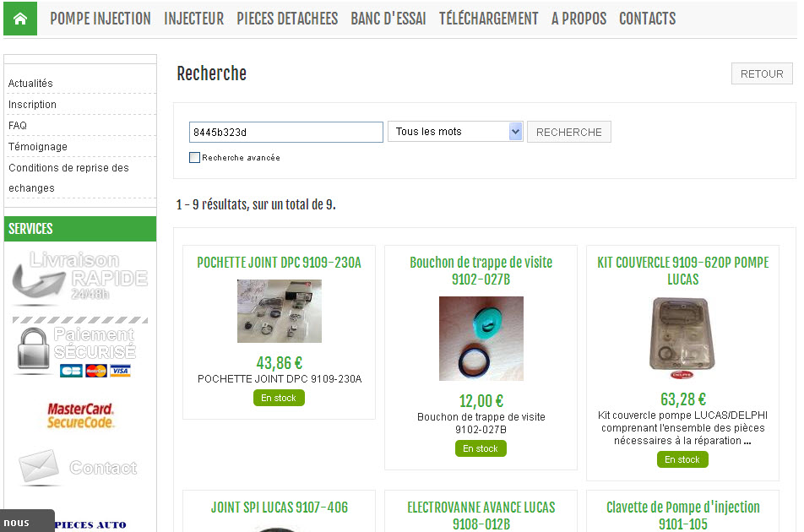Open the POMPE INJECTION menu
This screenshot has height=532, width=804.
(x=100, y=19)
